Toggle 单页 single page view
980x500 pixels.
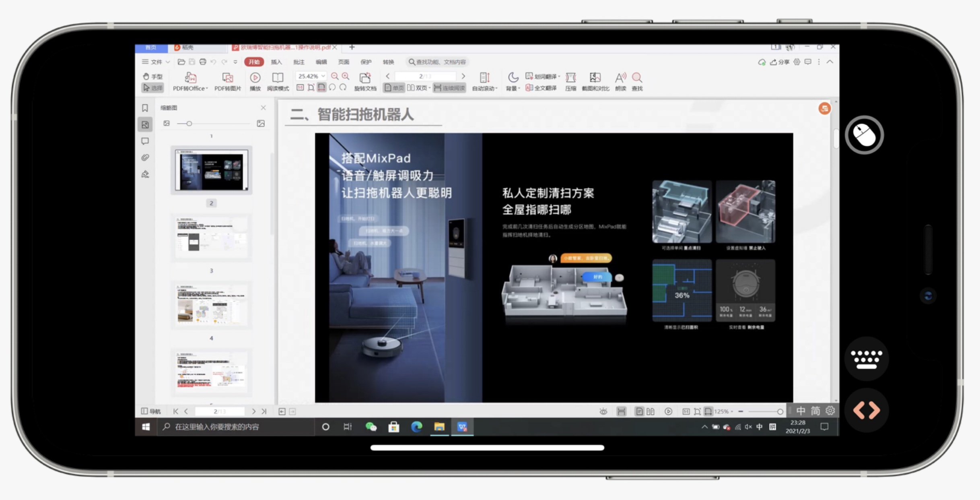pos(394,88)
